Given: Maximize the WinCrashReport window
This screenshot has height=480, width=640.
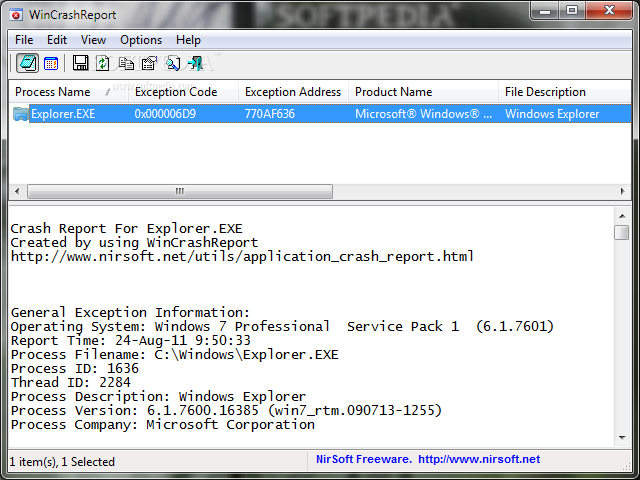Looking at the screenshot, I should [572, 11].
